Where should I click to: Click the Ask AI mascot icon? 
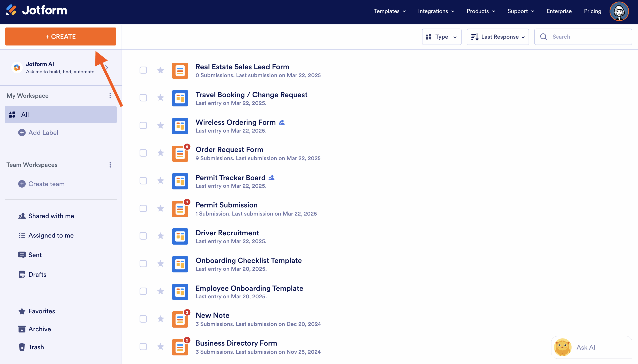(562, 347)
